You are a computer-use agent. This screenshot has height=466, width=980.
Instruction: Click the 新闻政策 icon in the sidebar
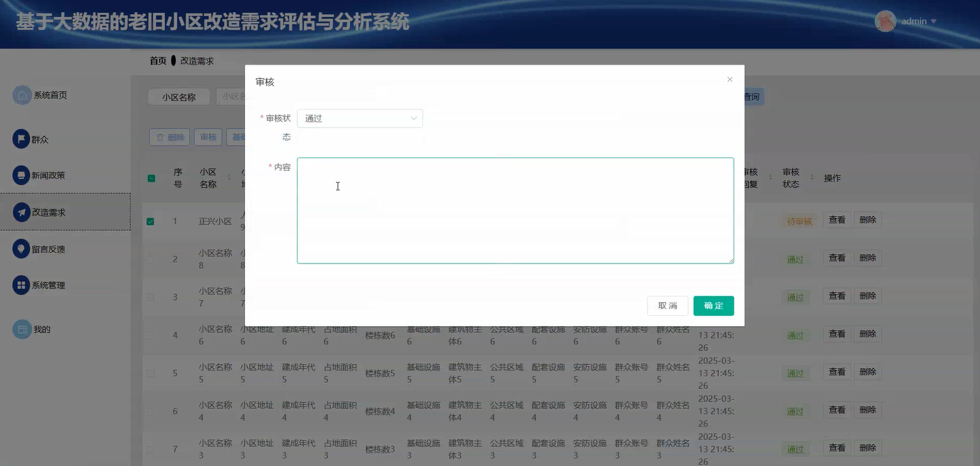tap(20, 175)
